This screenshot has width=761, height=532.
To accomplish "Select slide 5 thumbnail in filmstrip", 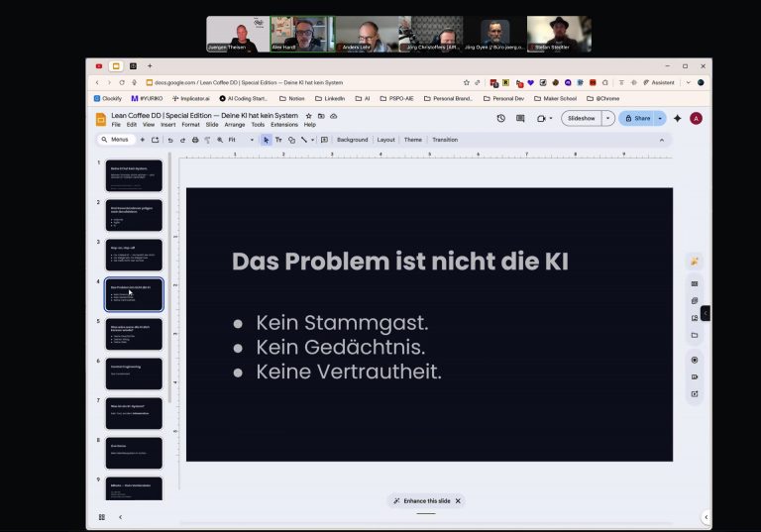I will tap(134, 334).
